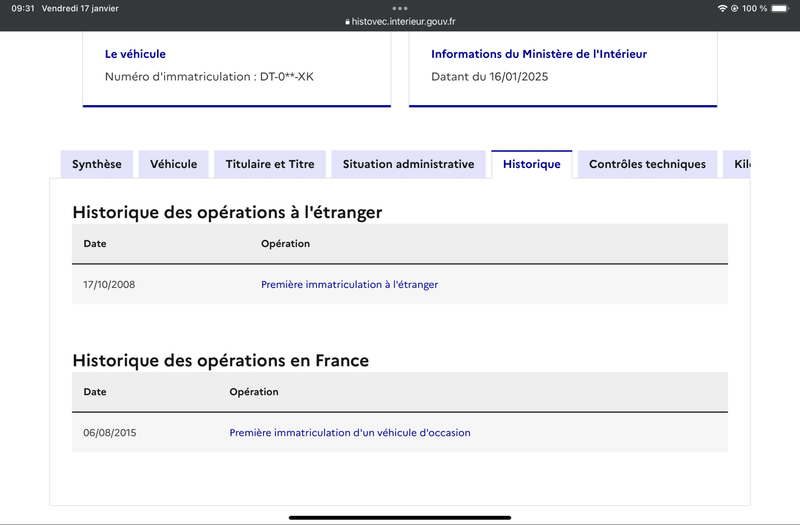Open the partly hidden Kil… tab

tap(737, 164)
